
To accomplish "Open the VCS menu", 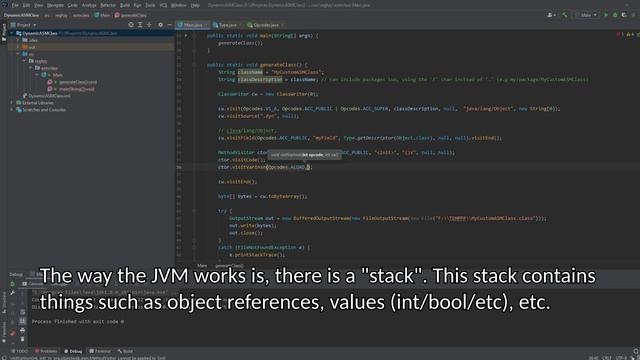I will [163, 5].
